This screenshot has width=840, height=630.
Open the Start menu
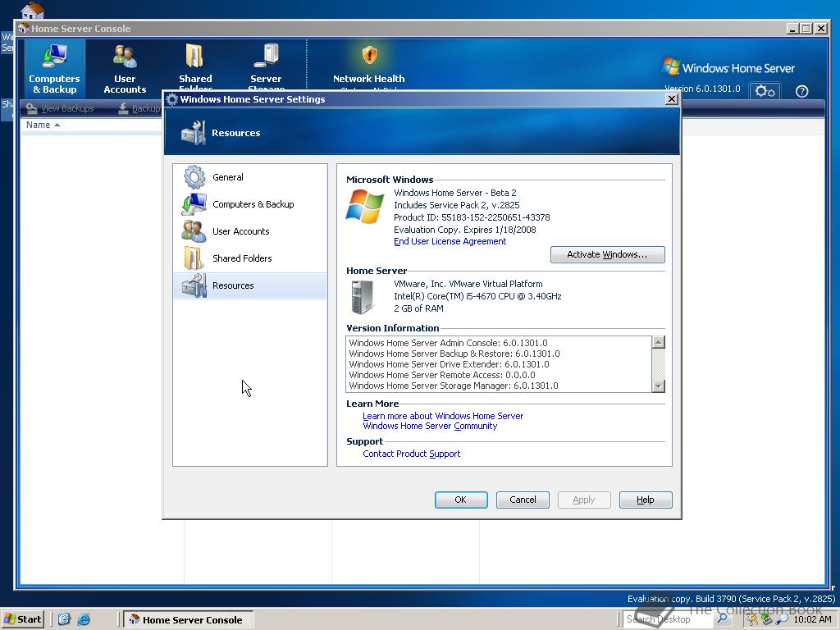click(22, 619)
